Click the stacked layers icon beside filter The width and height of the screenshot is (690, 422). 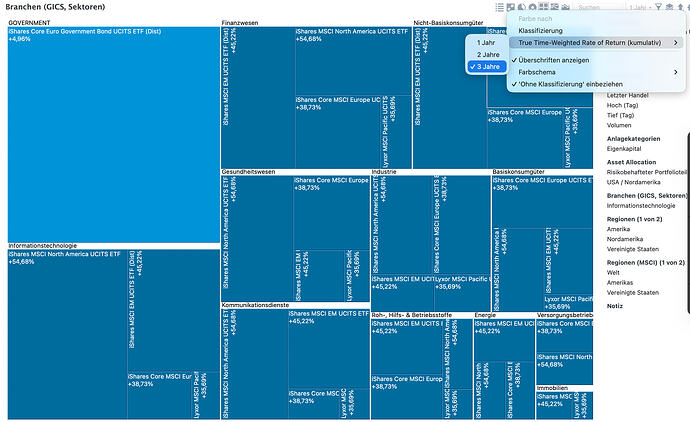(x=669, y=7)
